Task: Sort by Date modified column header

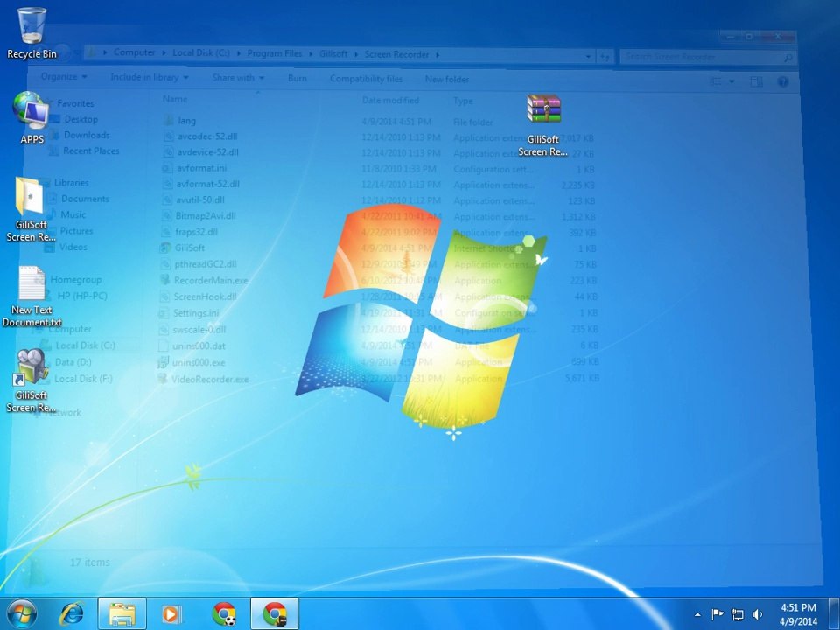Action: 390,100
